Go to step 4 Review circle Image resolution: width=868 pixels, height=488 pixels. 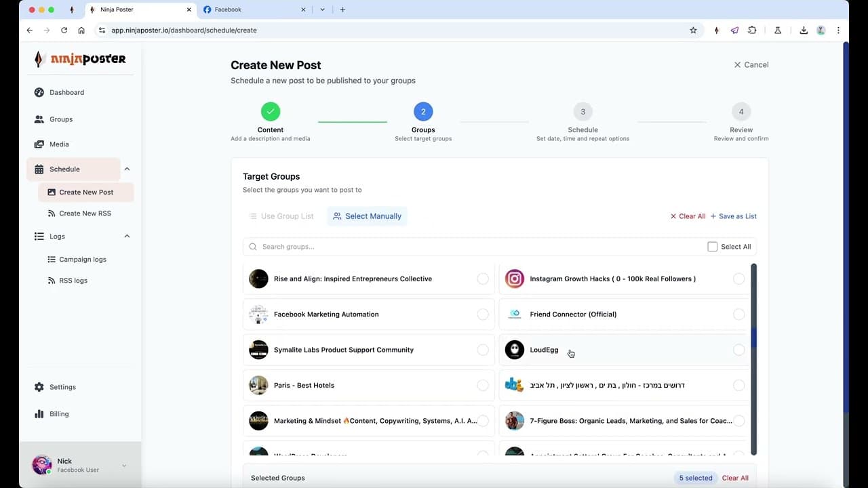pyautogui.click(x=741, y=111)
